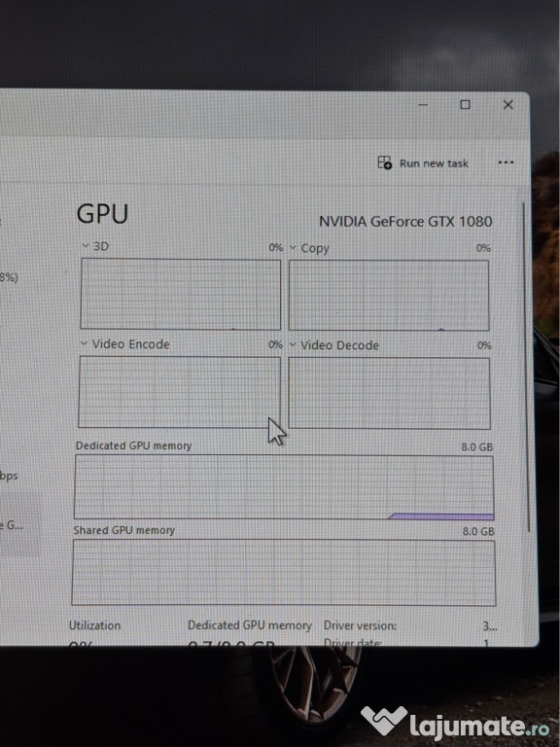Expand the Video Encode engine dropdown
The height and width of the screenshot is (747, 560).
[x=85, y=343]
